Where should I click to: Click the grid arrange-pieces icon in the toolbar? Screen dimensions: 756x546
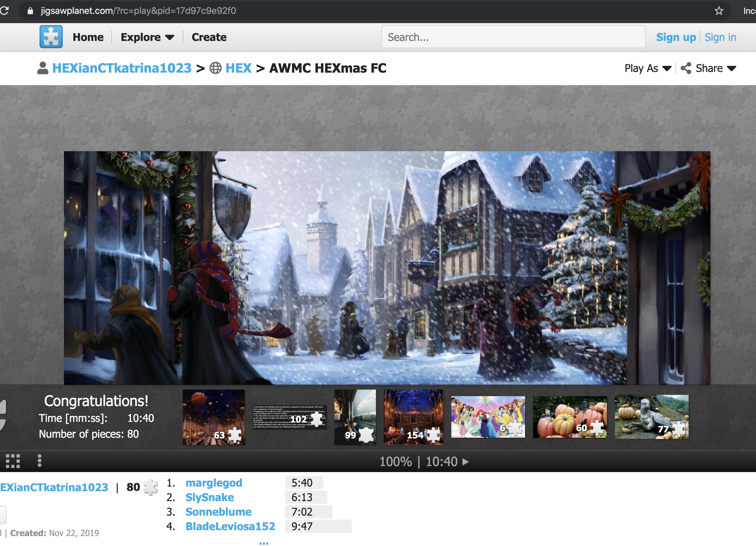point(13,461)
